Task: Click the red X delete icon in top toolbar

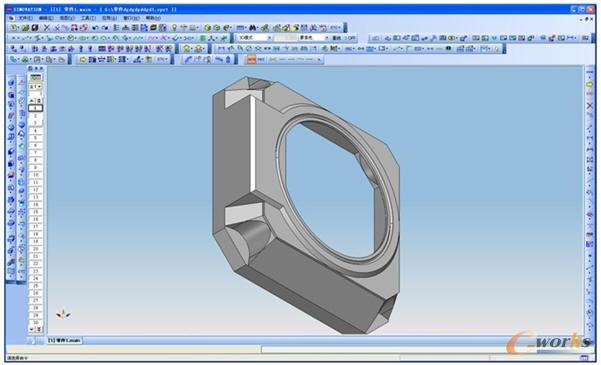Action: (x=47, y=28)
